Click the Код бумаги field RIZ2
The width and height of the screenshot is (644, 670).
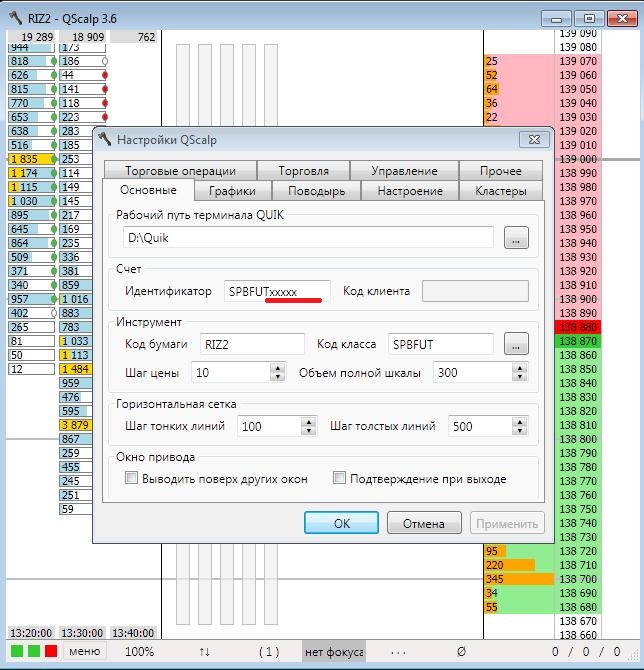[252, 344]
